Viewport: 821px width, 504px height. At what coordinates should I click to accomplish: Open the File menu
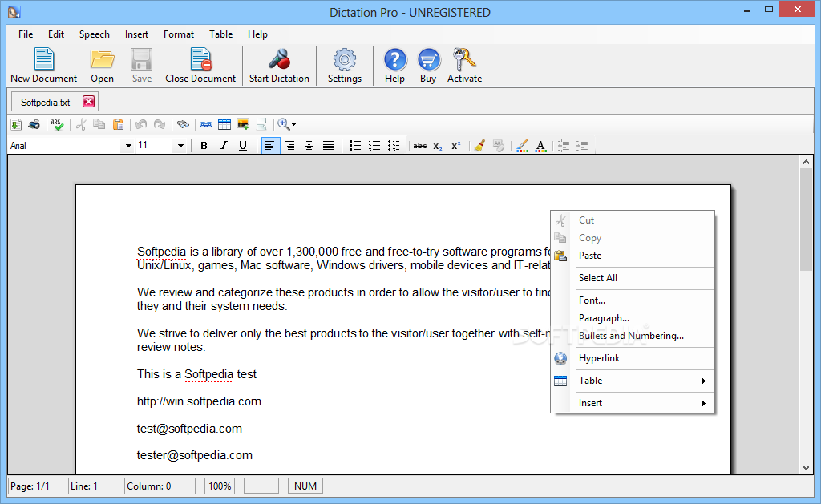26,34
